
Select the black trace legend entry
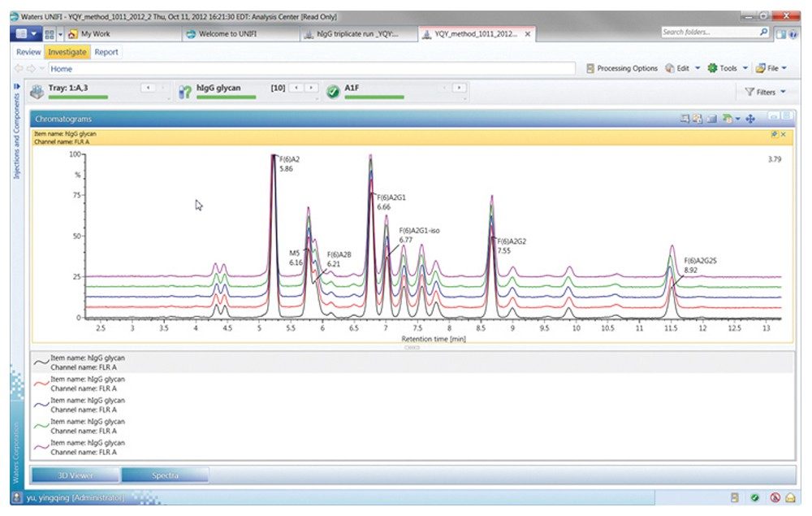click(x=412, y=362)
